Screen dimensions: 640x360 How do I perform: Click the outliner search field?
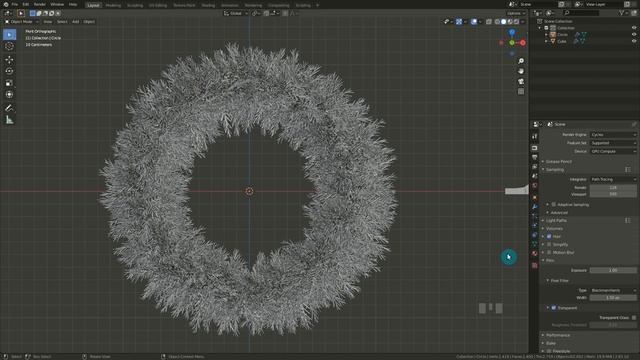tap(581, 13)
